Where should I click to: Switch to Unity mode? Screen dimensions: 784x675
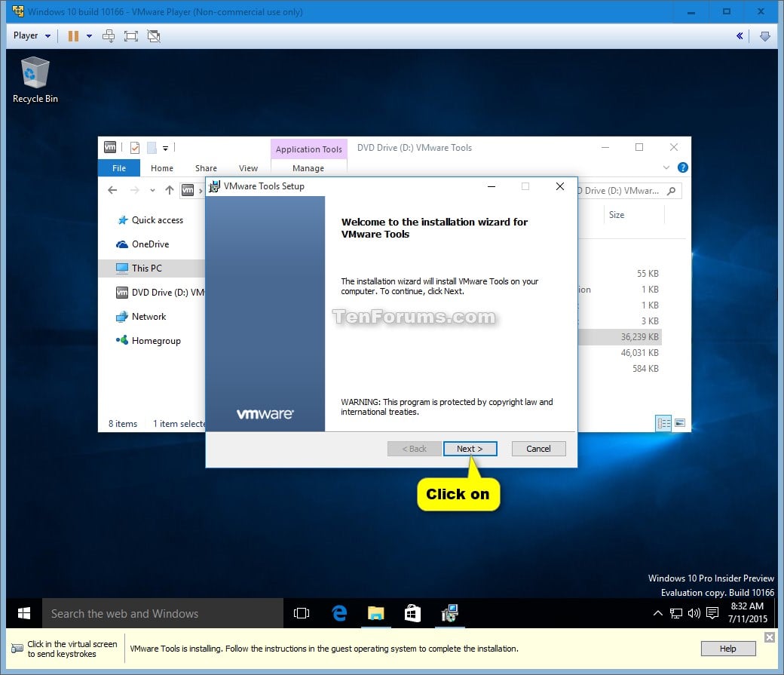(153, 35)
